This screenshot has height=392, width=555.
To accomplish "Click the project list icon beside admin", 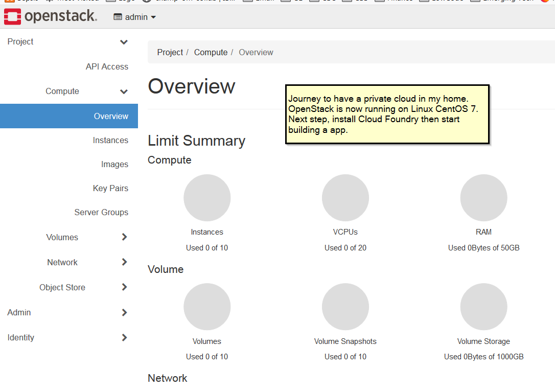I will (118, 17).
